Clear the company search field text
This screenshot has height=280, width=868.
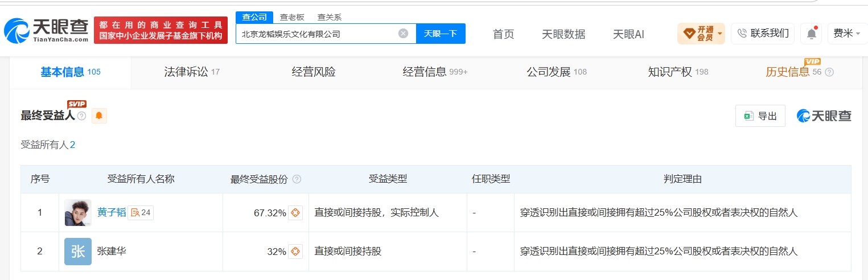coord(403,34)
